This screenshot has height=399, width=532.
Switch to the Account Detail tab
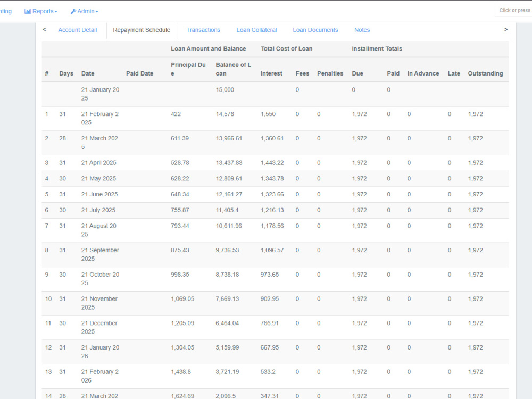(77, 30)
